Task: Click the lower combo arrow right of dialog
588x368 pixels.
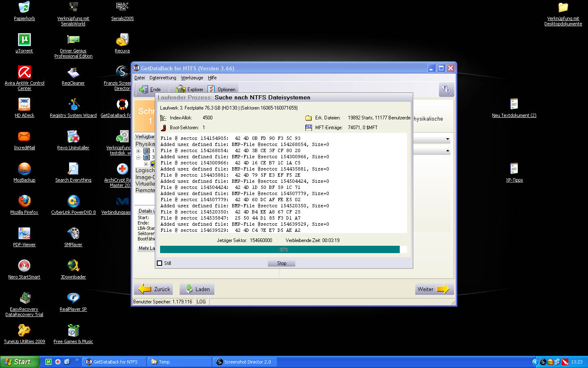Action: [x=448, y=151]
